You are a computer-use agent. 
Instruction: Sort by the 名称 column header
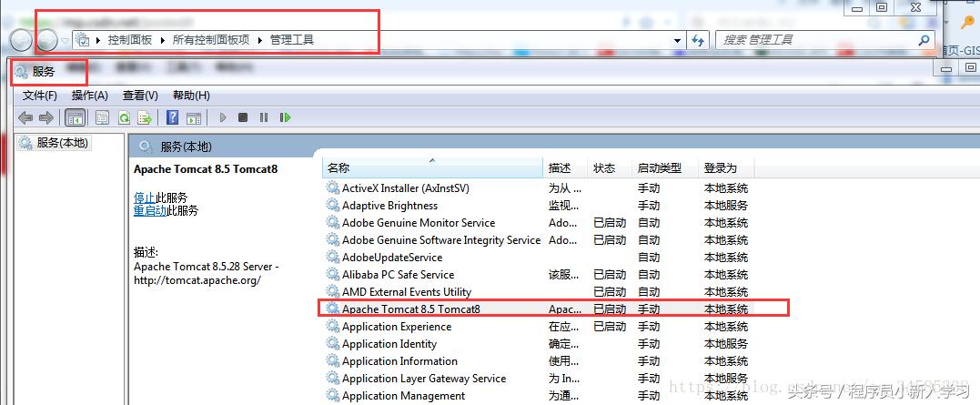432,168
